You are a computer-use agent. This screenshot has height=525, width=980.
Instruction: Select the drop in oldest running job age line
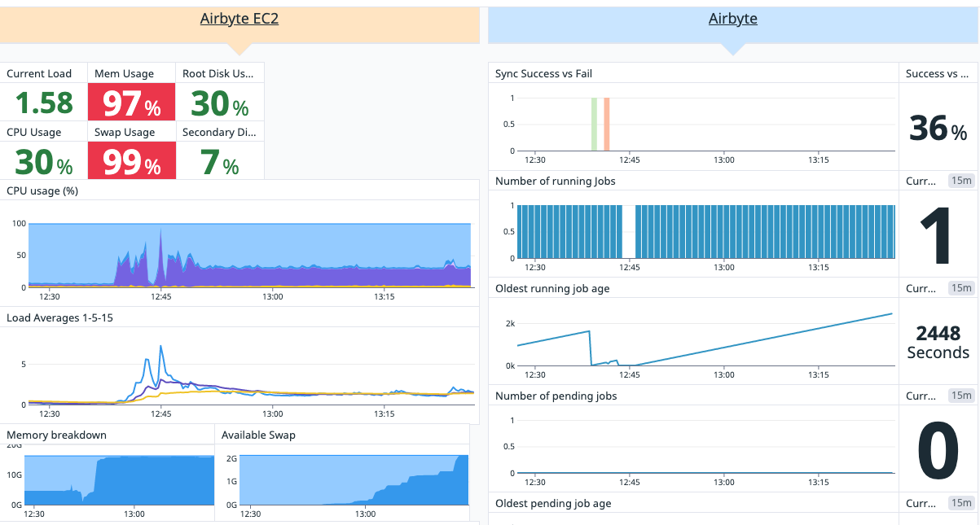pos(591,348)
